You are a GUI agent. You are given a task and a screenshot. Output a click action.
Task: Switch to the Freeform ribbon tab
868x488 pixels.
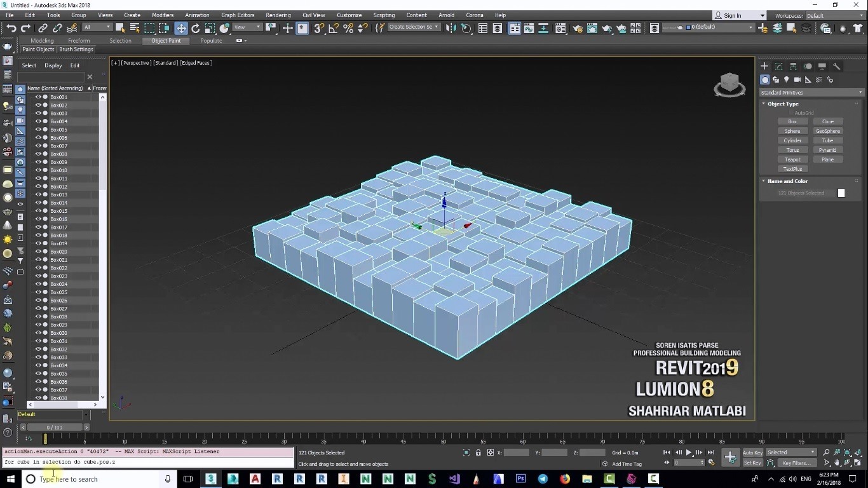click(79, 41)
